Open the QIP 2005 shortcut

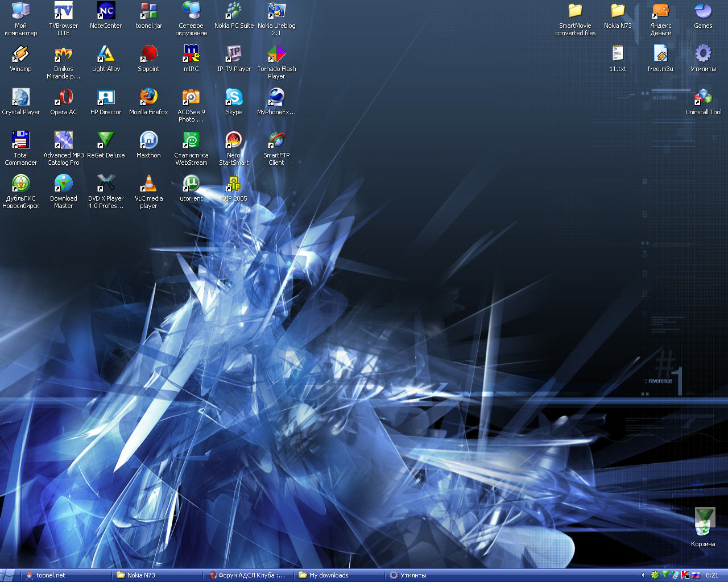click(x=234, y=184)
